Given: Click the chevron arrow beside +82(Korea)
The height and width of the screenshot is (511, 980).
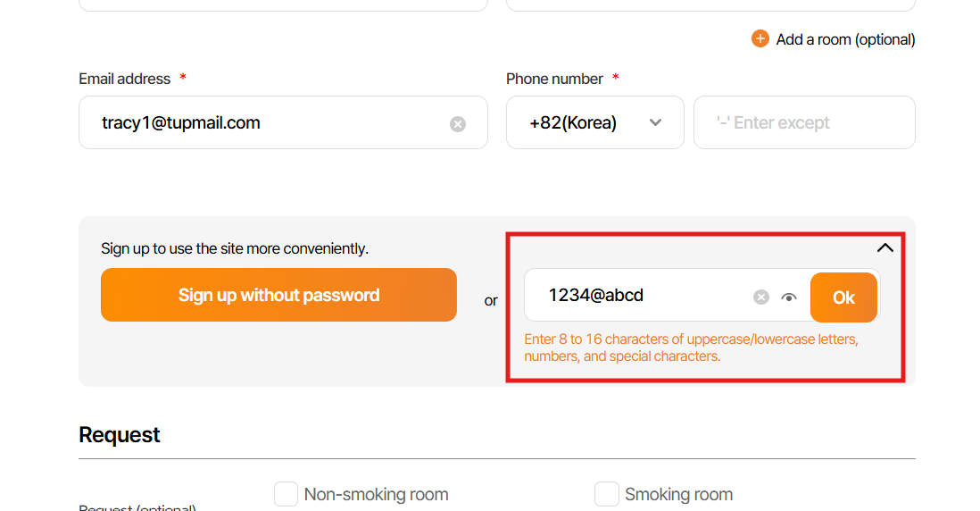Looking at the screenshot, I should 655,122.
